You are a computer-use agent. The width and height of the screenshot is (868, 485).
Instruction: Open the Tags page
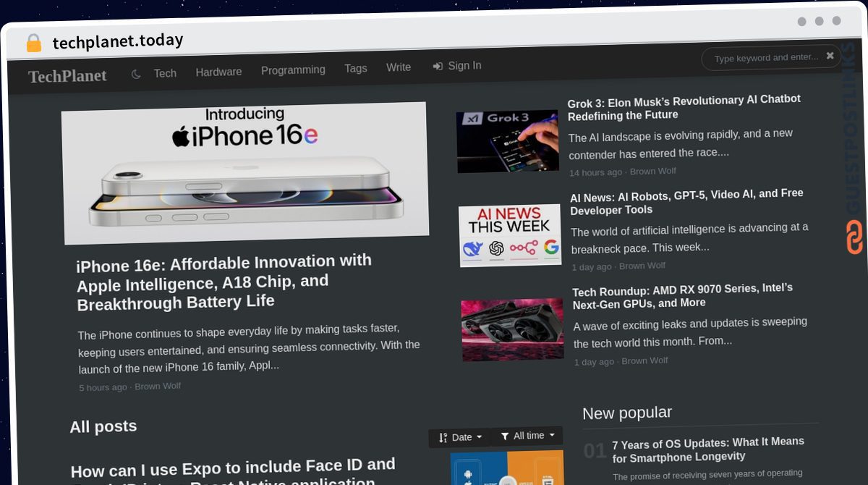356,68
